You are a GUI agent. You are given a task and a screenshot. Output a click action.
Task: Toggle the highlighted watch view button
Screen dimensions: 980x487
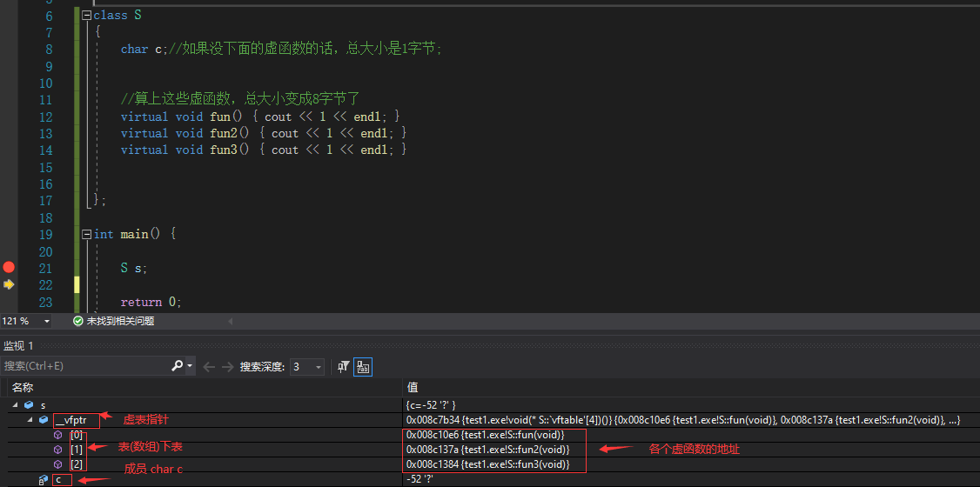[x=363, y=367]
